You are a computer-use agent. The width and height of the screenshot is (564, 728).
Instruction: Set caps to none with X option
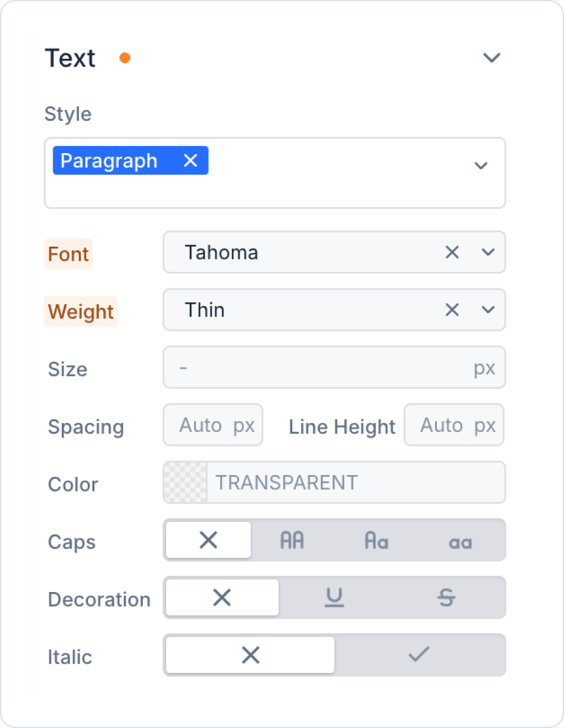pos(209,540)
